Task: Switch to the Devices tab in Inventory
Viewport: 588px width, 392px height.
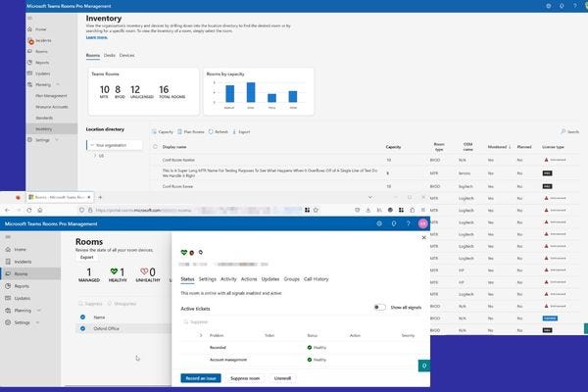Action: click(x=126, y=55)
